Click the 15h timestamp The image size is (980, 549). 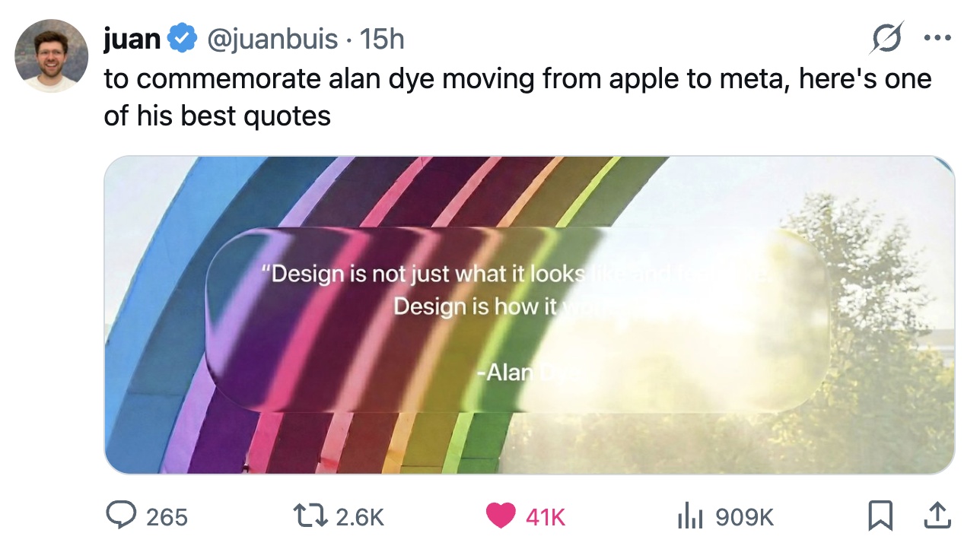[x=382, y=39]
